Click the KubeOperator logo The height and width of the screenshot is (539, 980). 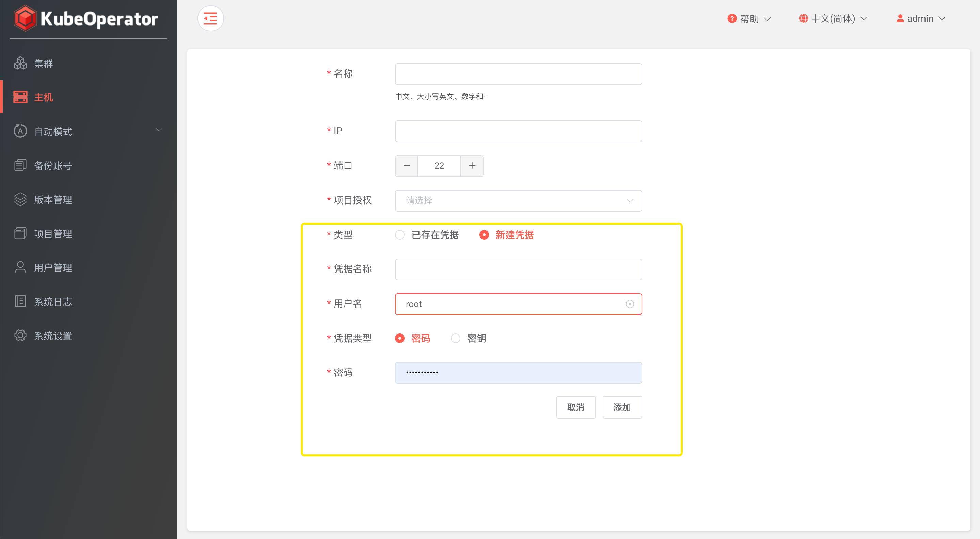[x=86, y=18]
